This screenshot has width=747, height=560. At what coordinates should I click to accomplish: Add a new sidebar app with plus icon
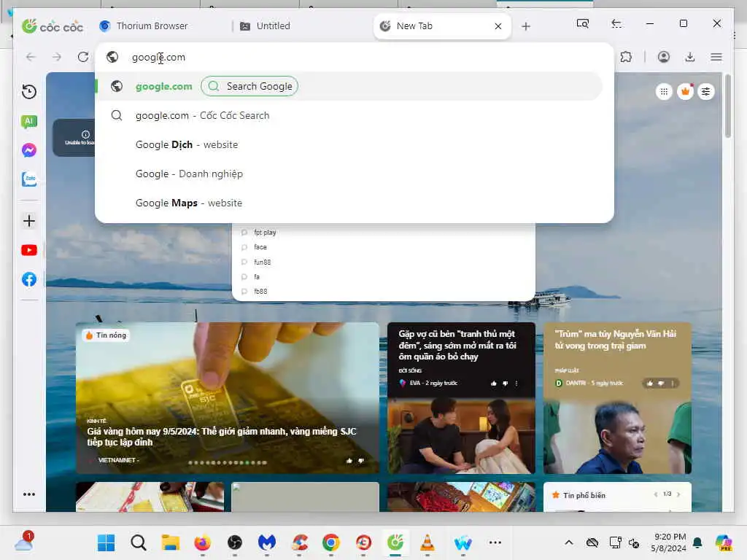pyautogui.click(x=29, y=221)
